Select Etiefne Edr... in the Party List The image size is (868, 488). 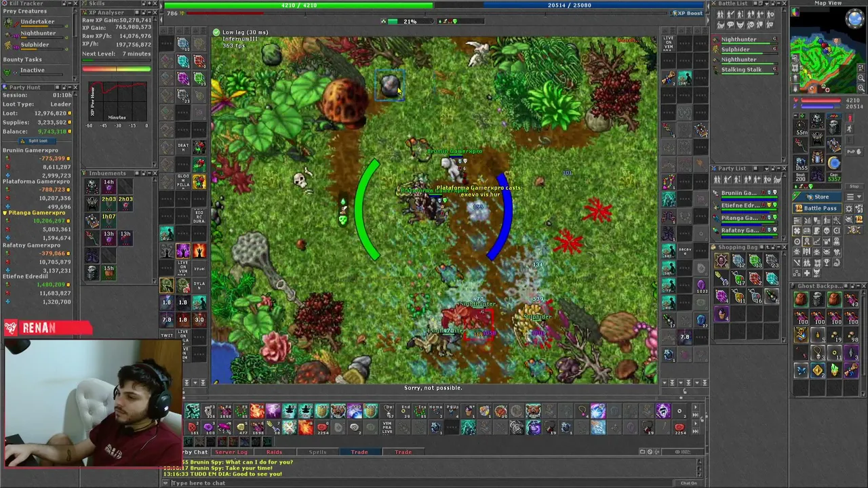point(745,205)
